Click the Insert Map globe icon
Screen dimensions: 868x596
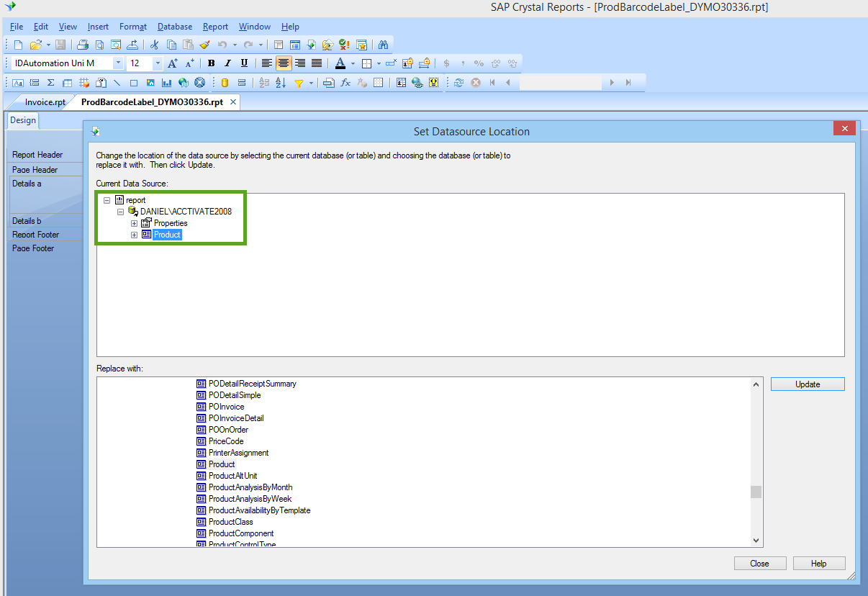pyautogui.click(x=184, y=83)
